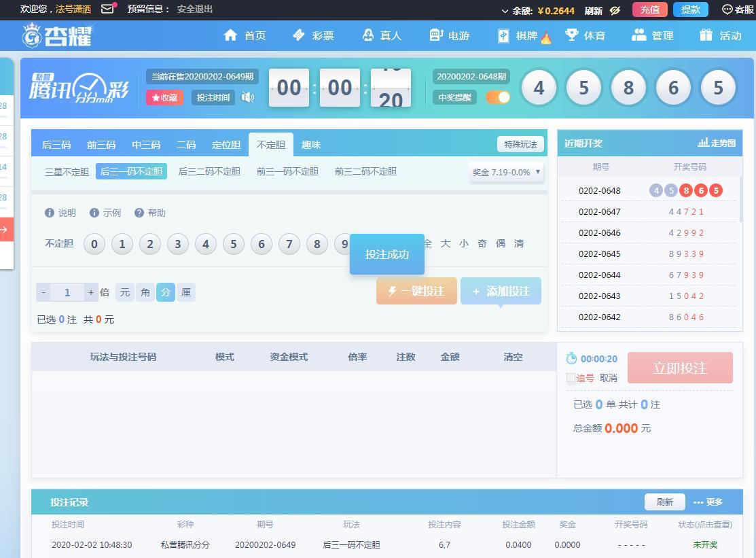
Task: Click the live dealer icon beside 真人
Action: [x=368, y=35]
